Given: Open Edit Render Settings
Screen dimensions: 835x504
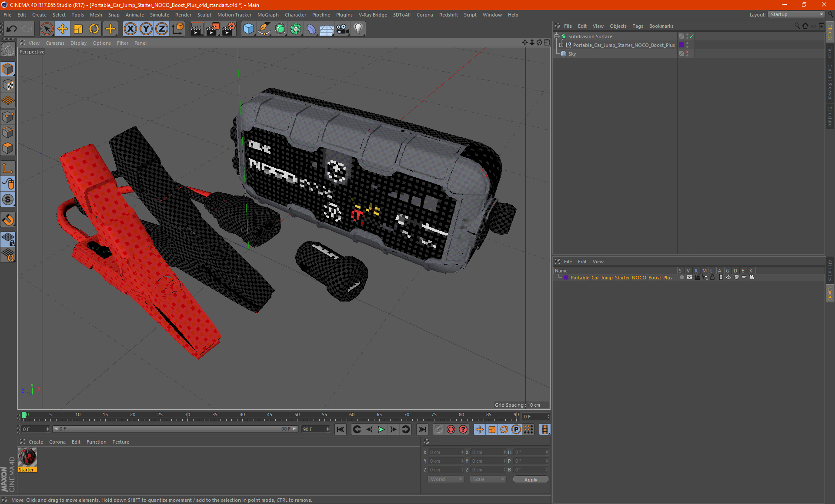Looking at the screenshot, I should pos(229,29).
